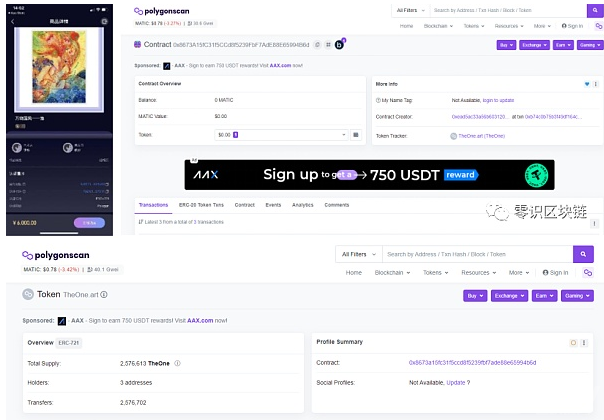
Task: Open Buy dropdown on the Contract page
Action: [506, 45]
